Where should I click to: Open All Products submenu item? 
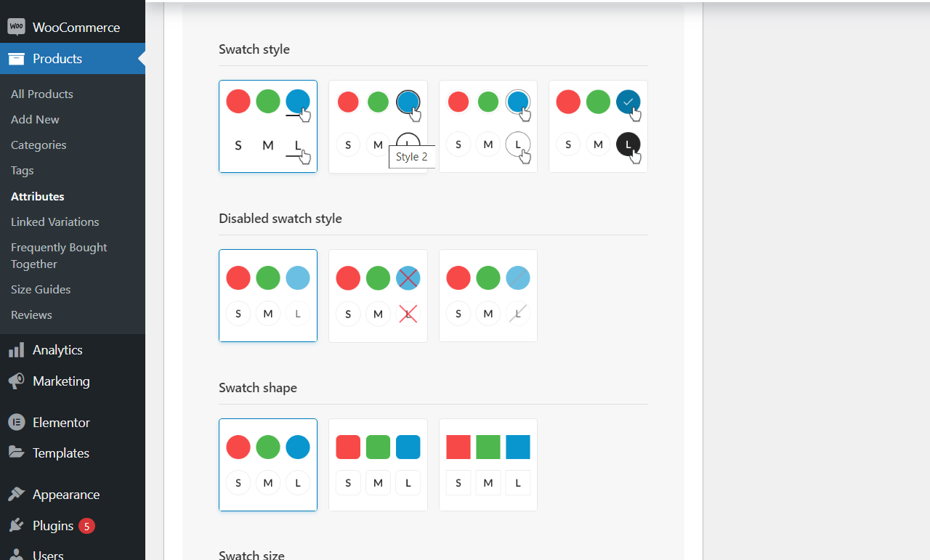click(42, 94)
